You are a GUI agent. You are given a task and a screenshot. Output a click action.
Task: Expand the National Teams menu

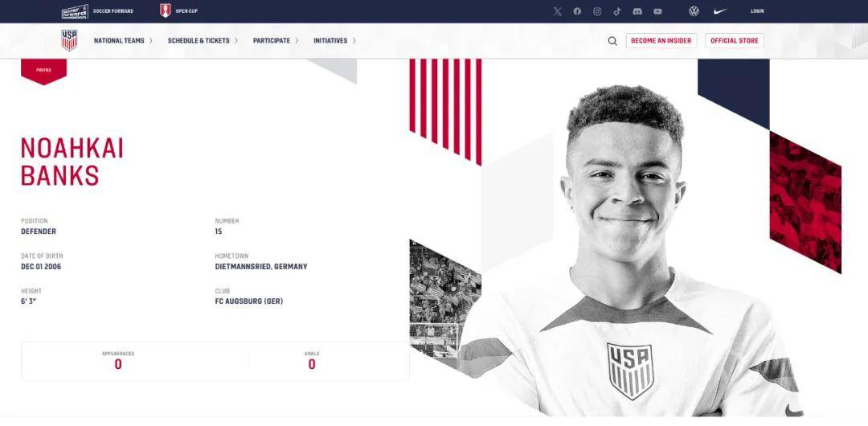(123, 40)
